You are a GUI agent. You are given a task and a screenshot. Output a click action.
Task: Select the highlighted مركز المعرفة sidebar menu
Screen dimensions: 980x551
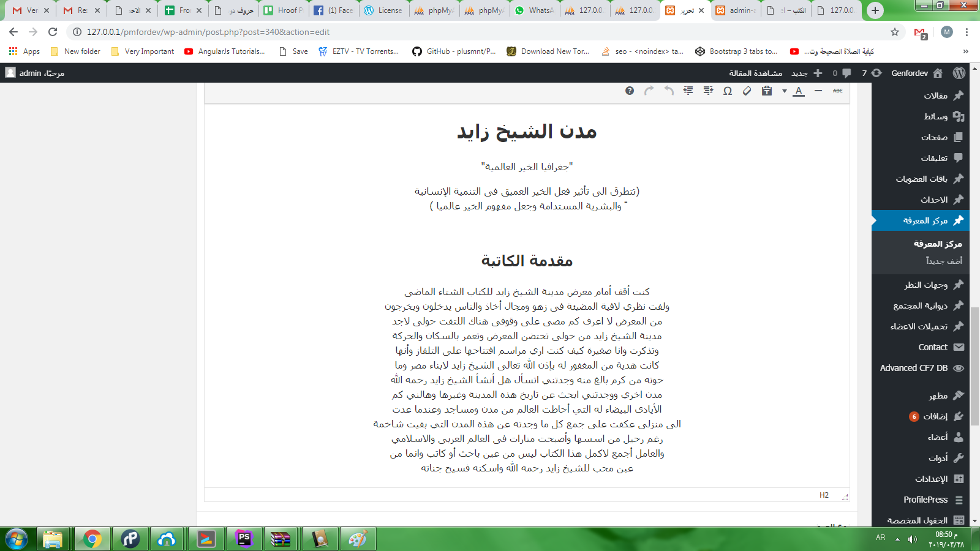(x=921, y=220)
